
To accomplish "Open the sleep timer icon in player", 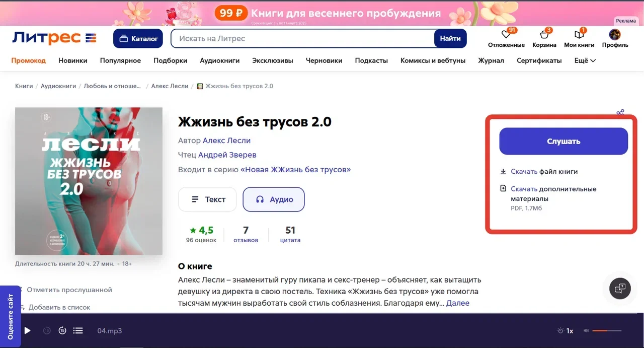I will [x=560, y=331].
